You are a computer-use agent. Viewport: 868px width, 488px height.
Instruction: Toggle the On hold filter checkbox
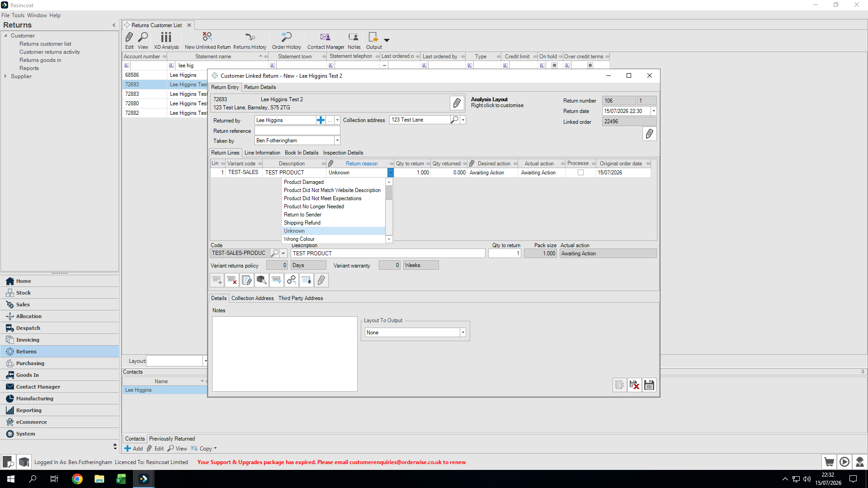554,66
